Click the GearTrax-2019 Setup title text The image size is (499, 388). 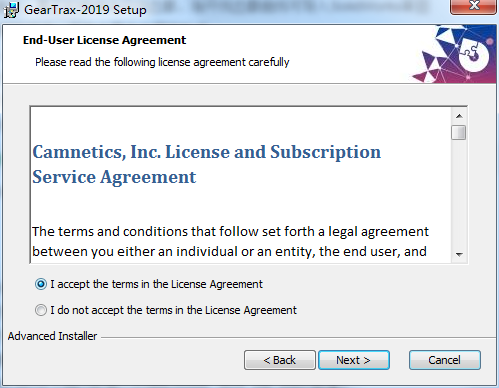pos(85,10)
